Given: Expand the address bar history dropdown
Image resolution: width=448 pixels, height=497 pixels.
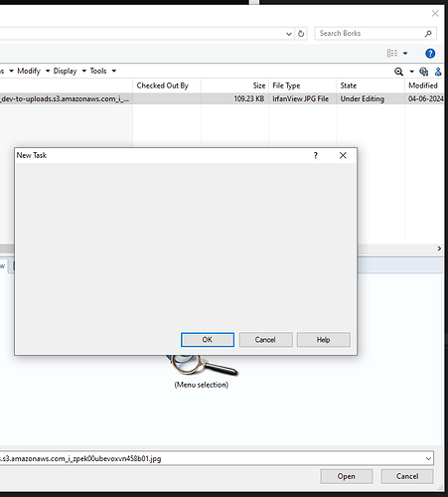Looking at the screenshot, I should (289, 34).
